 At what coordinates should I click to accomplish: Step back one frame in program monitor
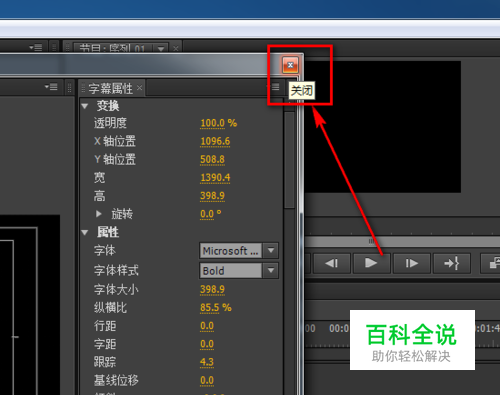coord(332,263)
